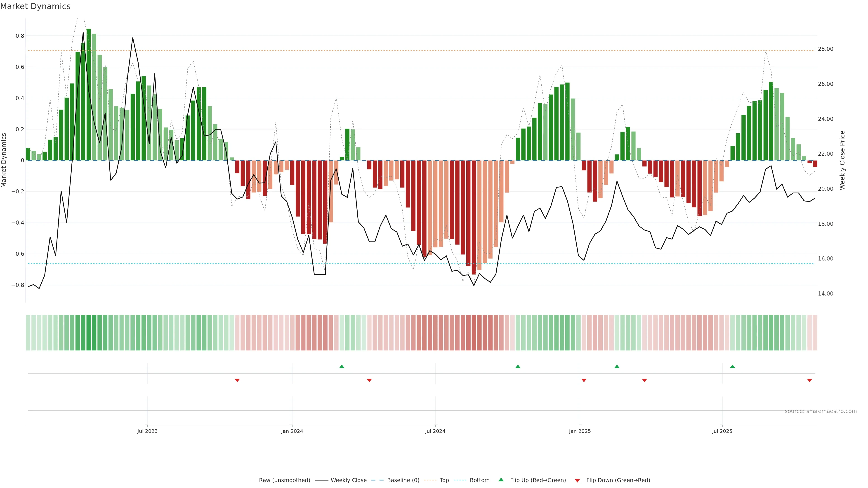Click the flip-up triangle just before Jan 2025
This screenshot has width=868, height=488.
click(518, 366)
